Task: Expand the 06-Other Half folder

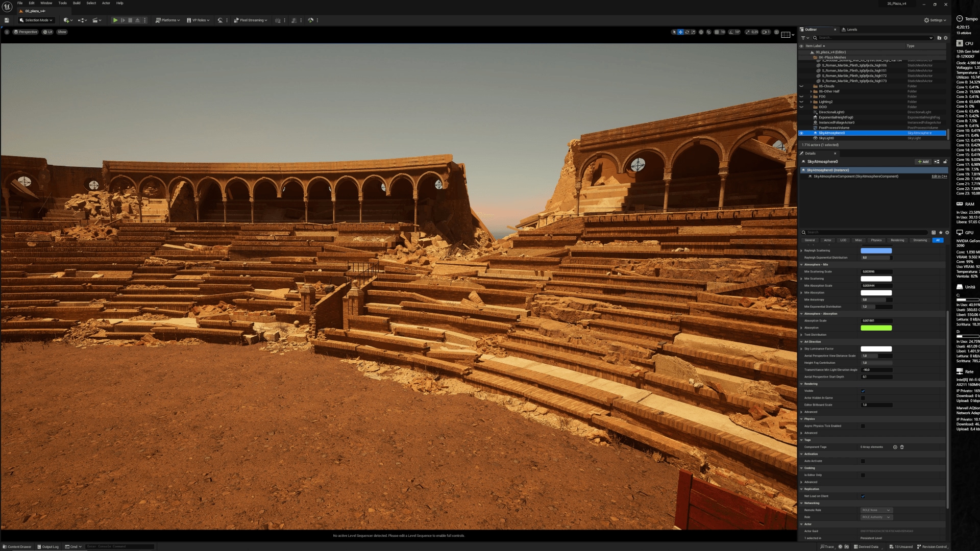Action: [811, 91]
